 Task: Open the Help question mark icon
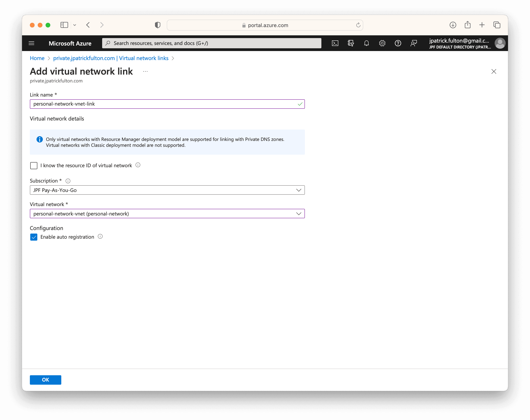click(398, 43)
